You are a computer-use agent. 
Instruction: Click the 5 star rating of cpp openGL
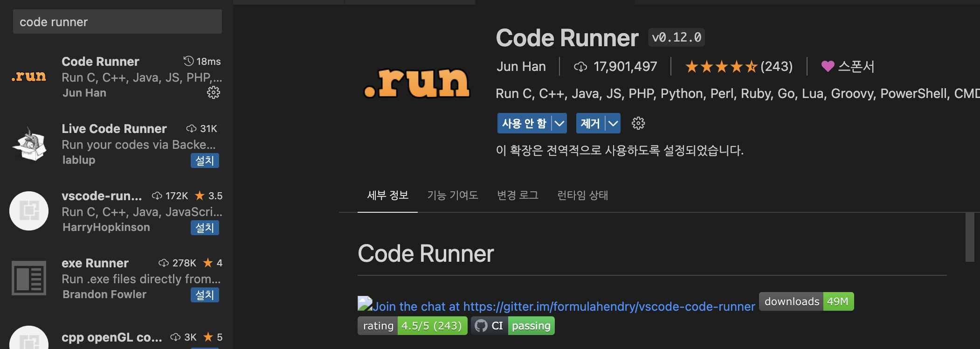pos(213,337)
